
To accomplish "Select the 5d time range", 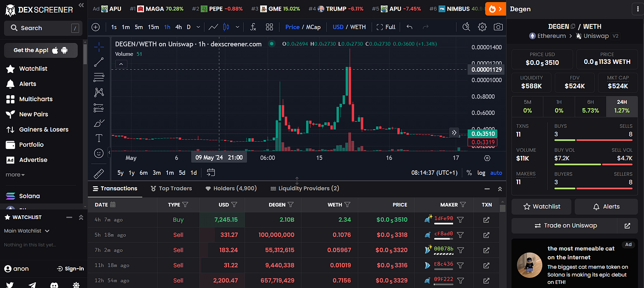I will pyautogui.click(x=182, y=173).
